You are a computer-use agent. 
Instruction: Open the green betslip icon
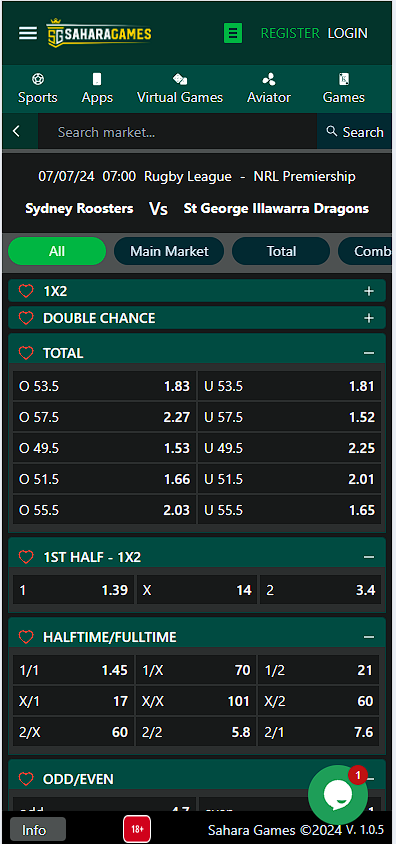coord(233,33)
